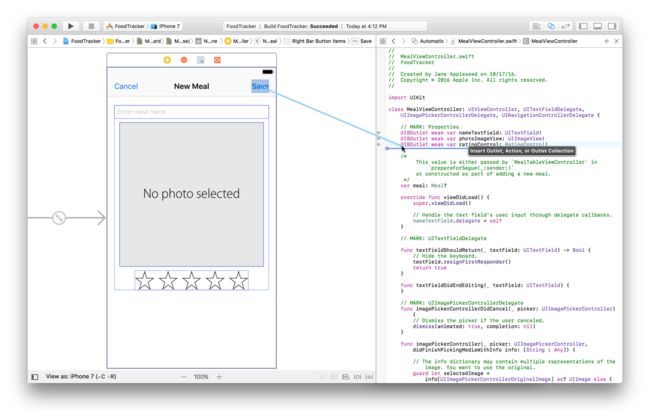Image resolution: width=650 pixels, height=417 pixels.
Task: Open the Automatic assistant mode menu
Action: coord(427,41)
